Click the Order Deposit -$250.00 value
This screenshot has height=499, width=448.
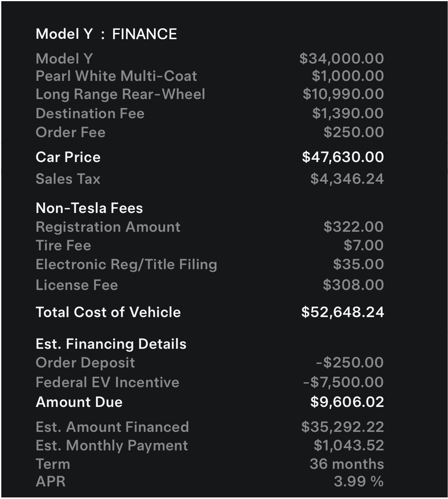click(349, 363)
